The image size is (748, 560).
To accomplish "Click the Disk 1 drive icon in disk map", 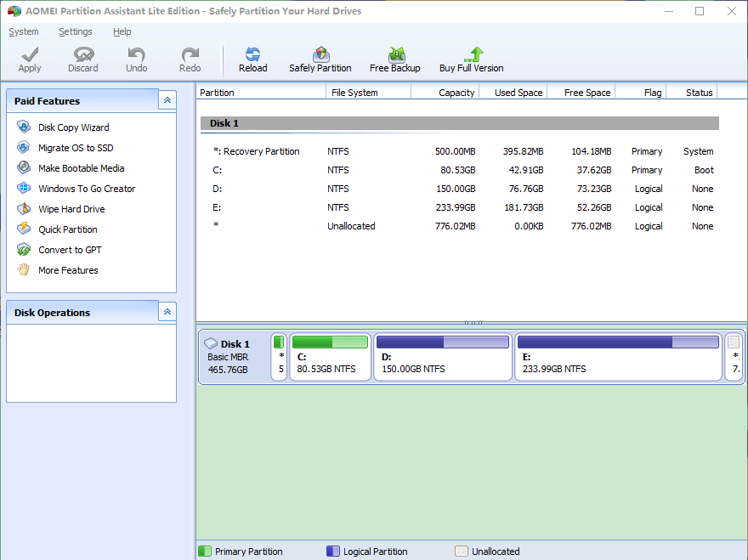I will (211, 343).
